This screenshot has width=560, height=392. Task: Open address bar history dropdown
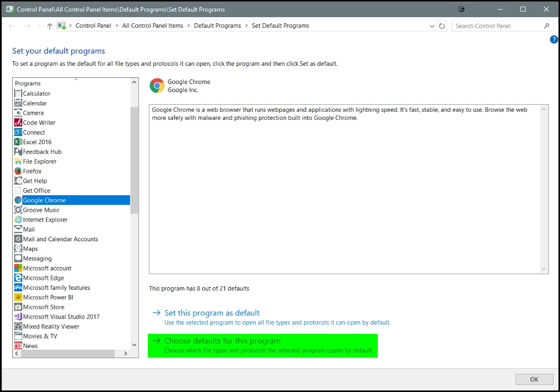click(432, 26)
